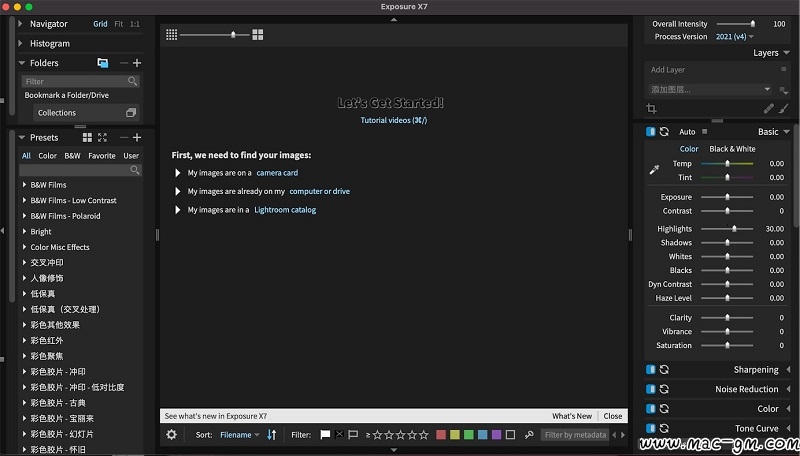The width and height of the screenshot is (800, 456).
Task: Filter by unflagged outline flag
Action: coord(353,435)
